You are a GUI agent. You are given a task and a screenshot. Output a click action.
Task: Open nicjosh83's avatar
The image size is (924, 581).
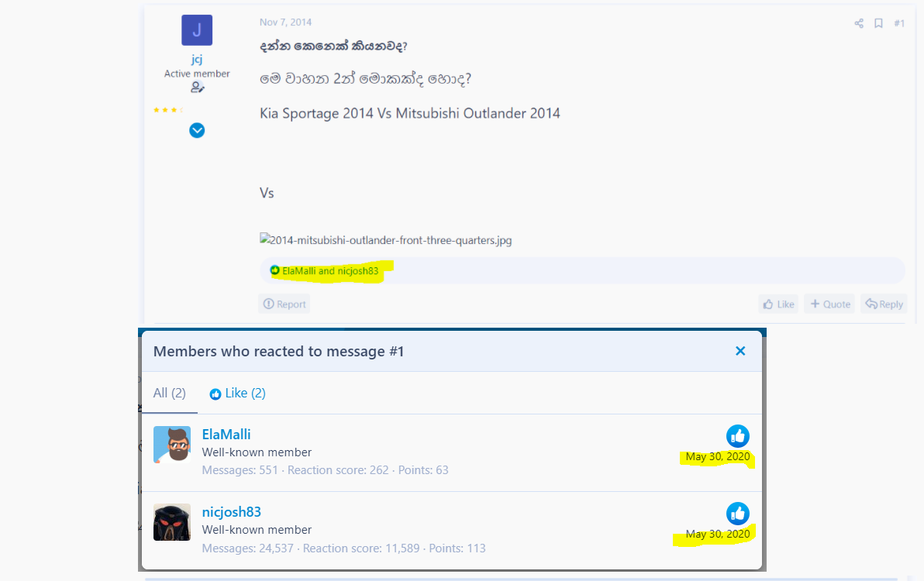pyautogui.click(x=171, y=522)
